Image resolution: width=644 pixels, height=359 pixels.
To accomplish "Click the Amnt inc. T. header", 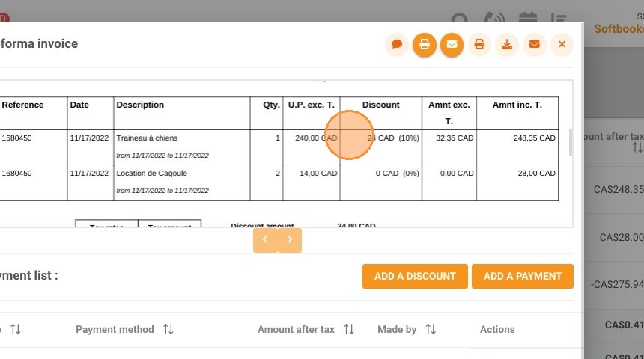I will click(x=517, y=105).
